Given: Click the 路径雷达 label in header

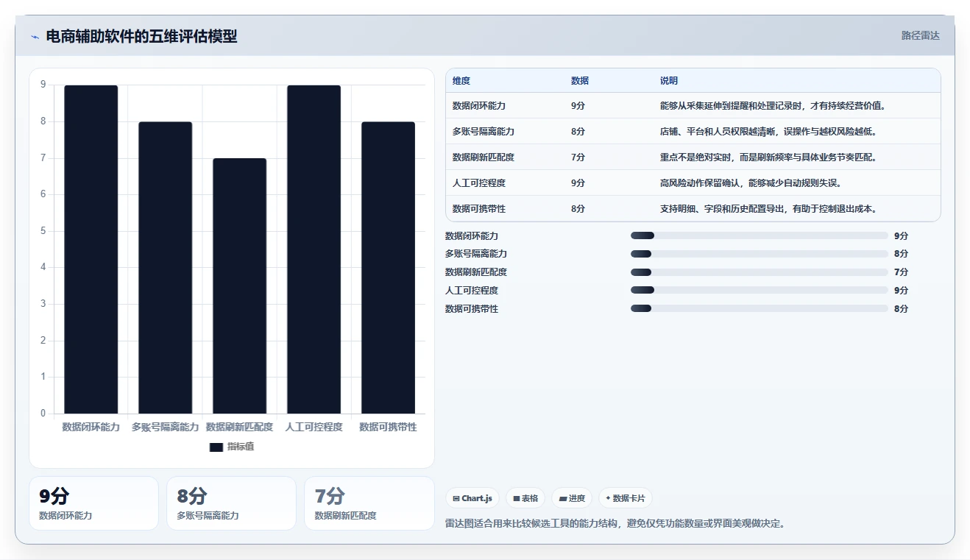Looking at the screenshot, I should point(920,35).
